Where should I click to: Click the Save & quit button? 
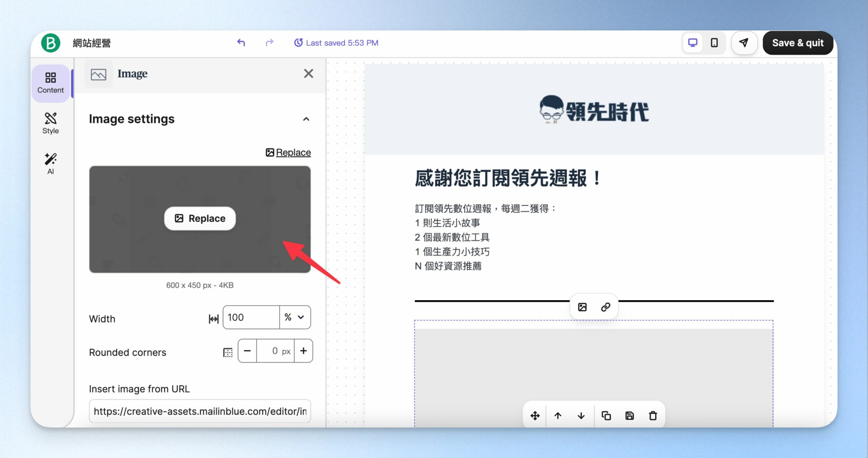coord(798,43)
